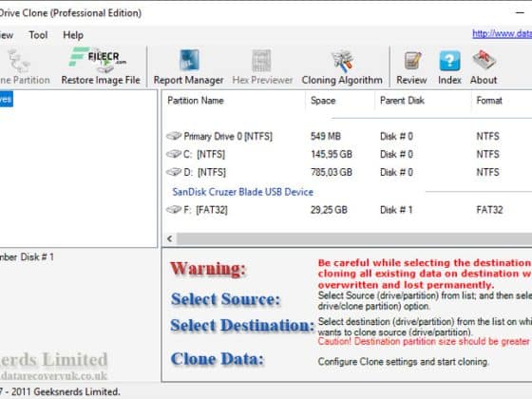This screenshot has width=532, height=399.
Task: Click the Select Source heading
Action: (x=226, y=299)
